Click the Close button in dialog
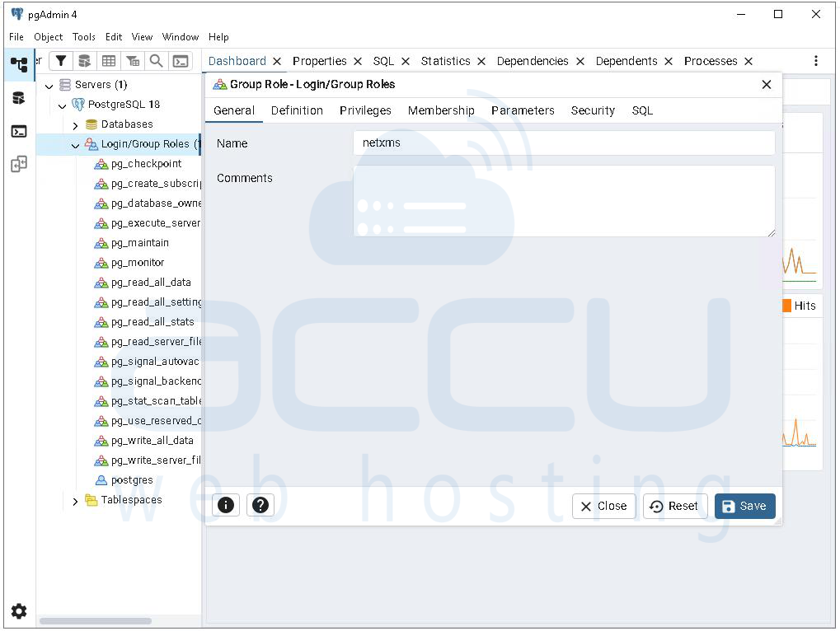This screenshot has height=631, width=840. (603, 506)
